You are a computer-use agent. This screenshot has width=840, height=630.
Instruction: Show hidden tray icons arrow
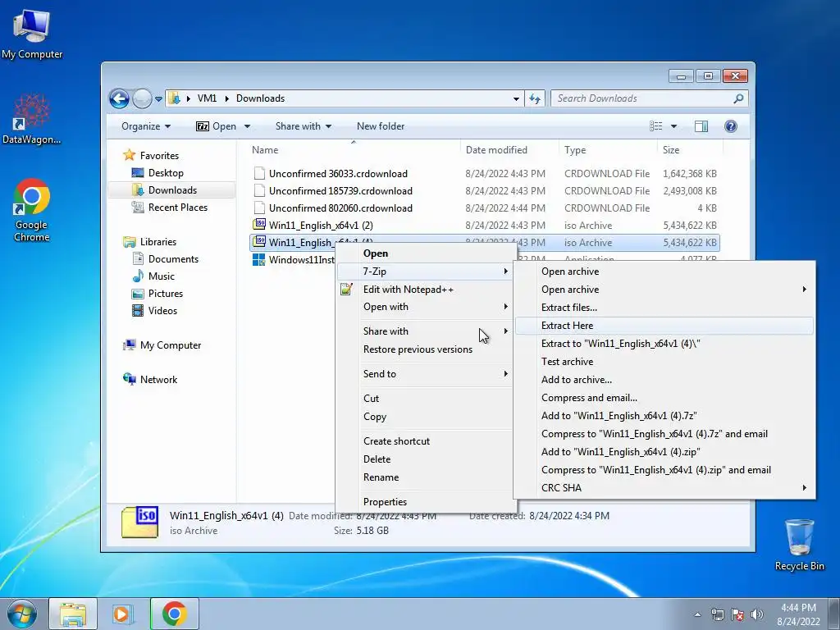coord(697,614)
